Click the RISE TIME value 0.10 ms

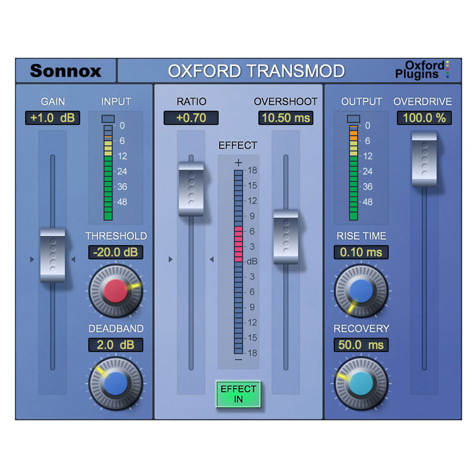[x=361, y=252]
